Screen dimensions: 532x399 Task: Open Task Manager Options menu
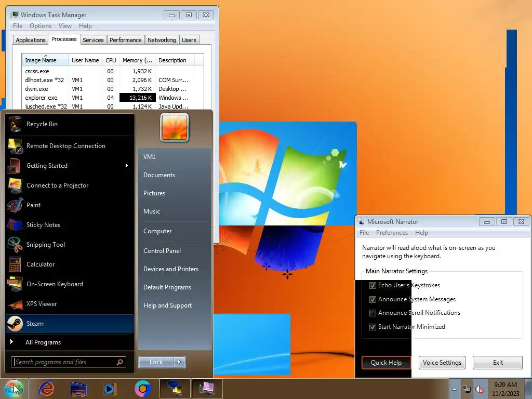click(x=41, y=26)
